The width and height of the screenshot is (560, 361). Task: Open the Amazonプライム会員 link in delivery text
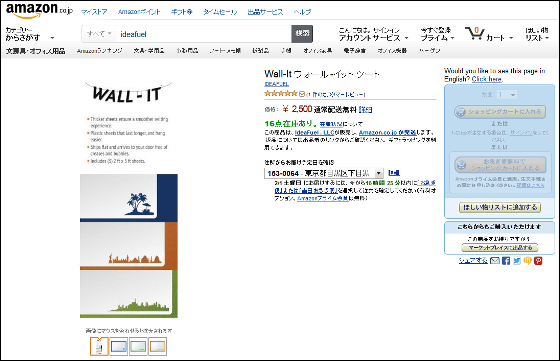(x=322, y=198)
